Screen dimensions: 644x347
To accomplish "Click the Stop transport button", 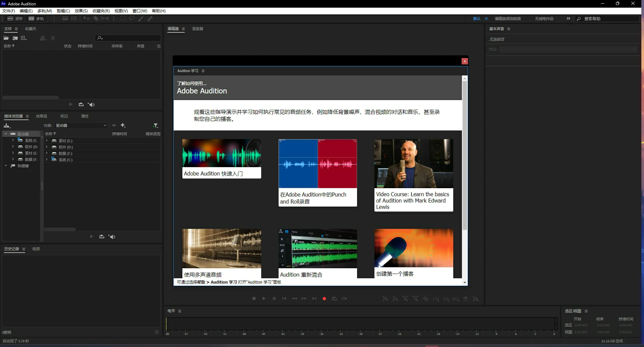I will 254,299.
